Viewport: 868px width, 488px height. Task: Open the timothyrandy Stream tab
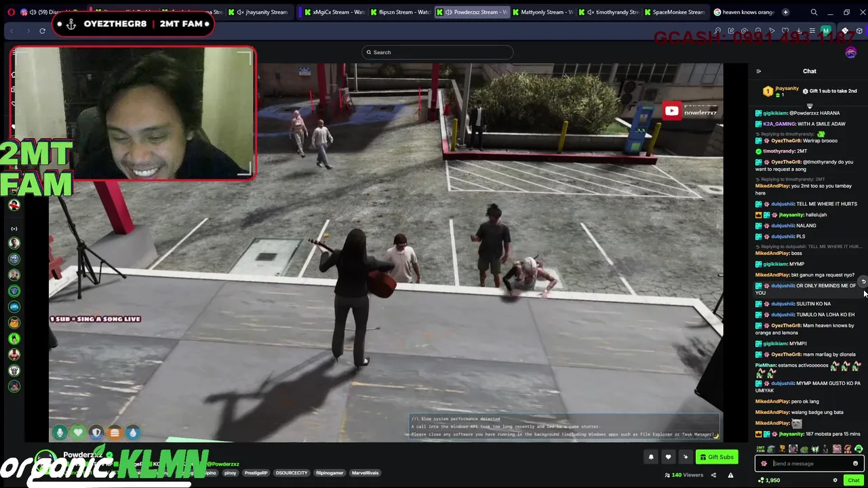(609, 12)
